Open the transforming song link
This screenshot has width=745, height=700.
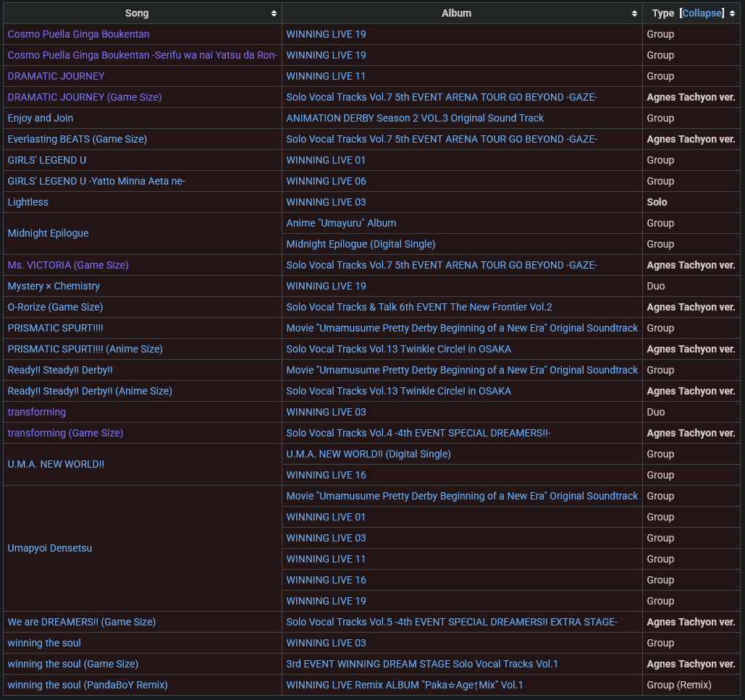coord(37,412)
